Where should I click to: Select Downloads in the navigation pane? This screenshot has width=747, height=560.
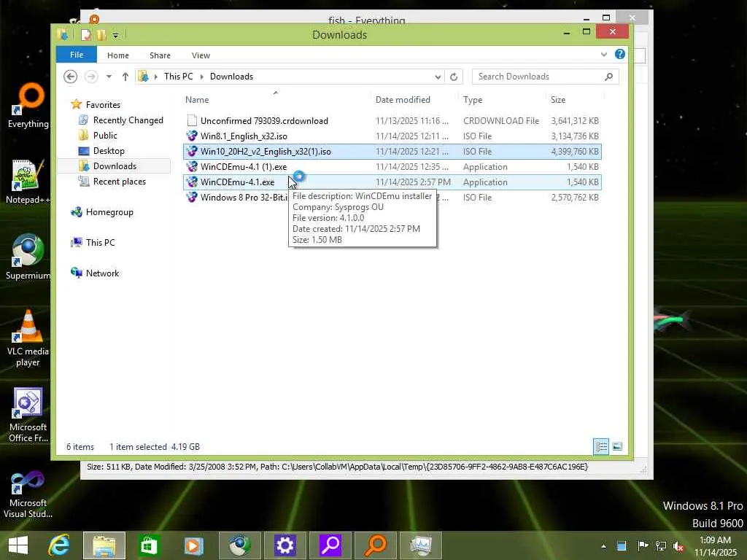click(x=115, y=166)
